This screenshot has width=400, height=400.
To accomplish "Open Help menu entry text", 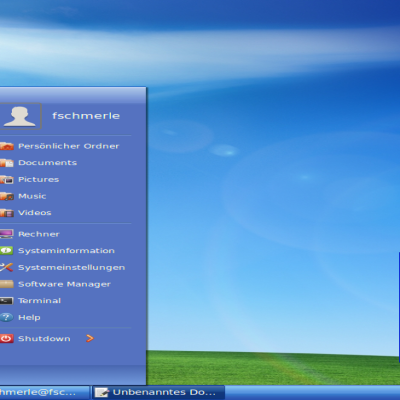I will point(29,317).
